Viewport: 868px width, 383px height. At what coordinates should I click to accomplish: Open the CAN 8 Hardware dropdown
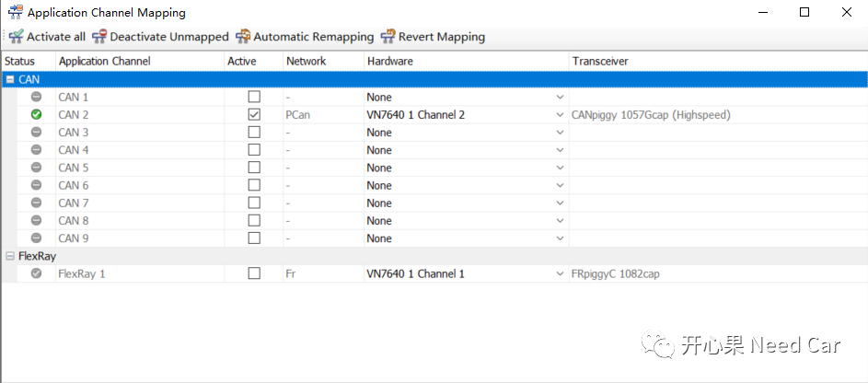560,221
